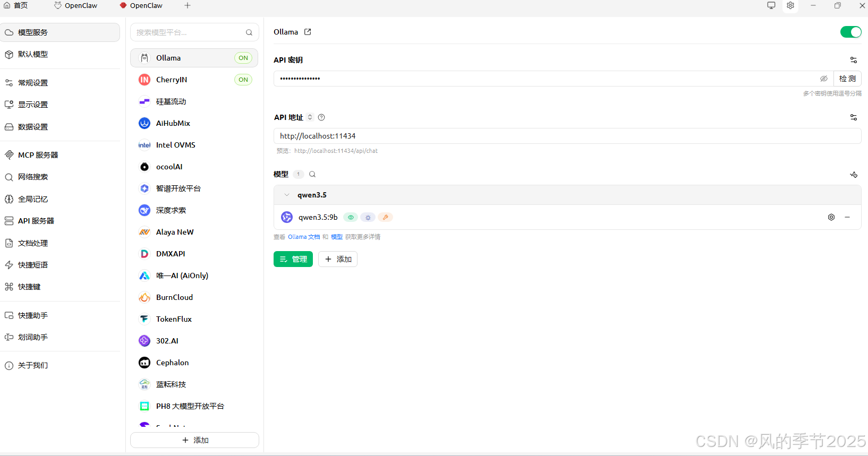Click the tool-use capability tag of qwen3.5:9b
The height and width of the screenshot is (456, 868).
386,217
